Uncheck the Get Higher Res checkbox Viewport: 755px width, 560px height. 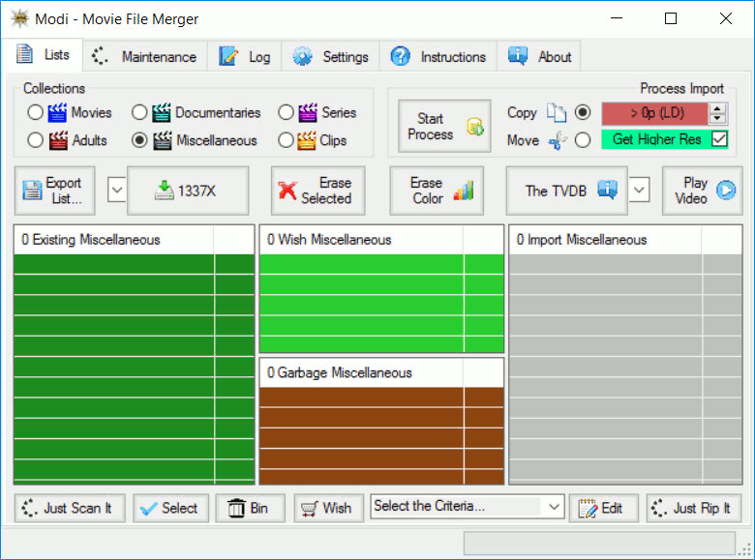coord(719,139)
